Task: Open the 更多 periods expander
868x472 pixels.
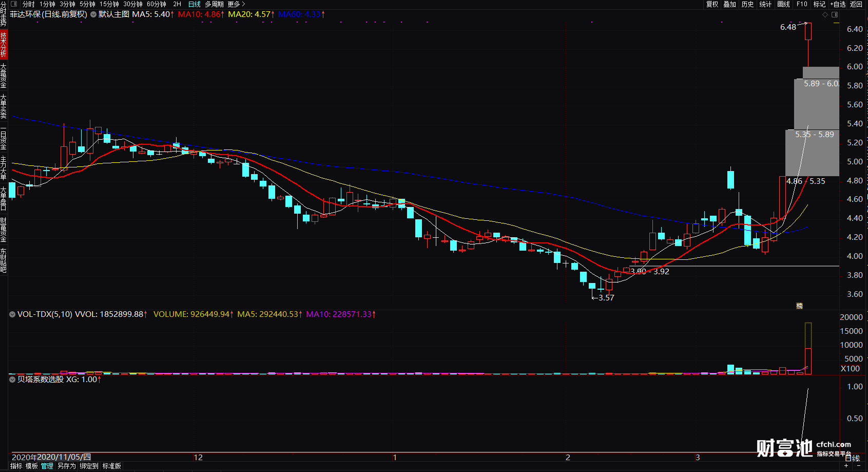Action: tap(237, 4)
